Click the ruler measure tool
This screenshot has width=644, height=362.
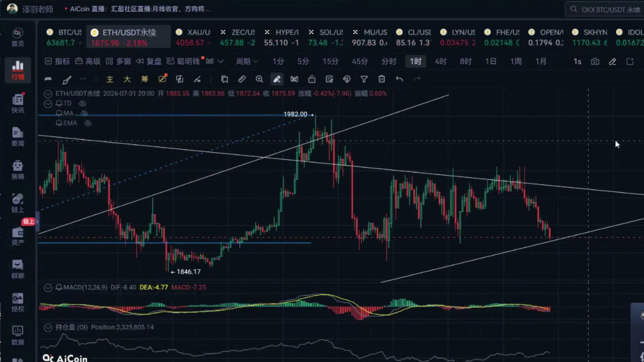click(242, 79)
